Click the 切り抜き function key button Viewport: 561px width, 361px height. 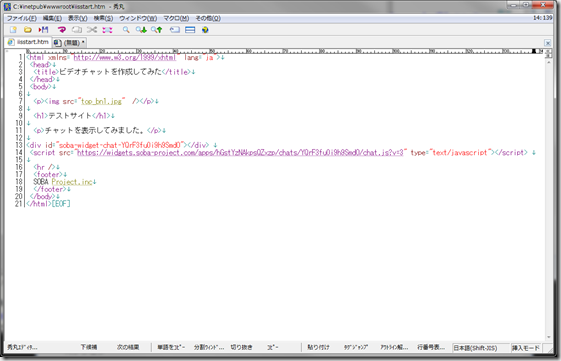click(242, 347)
